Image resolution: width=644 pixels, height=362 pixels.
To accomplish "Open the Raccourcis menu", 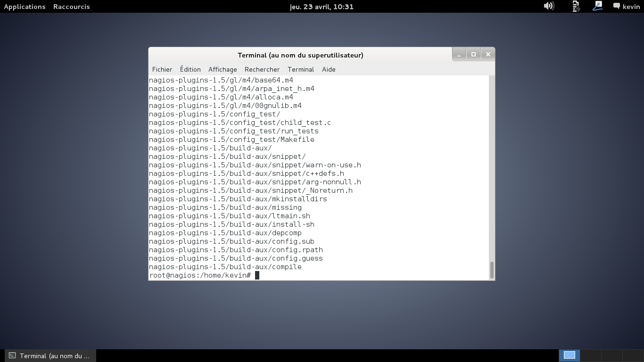I will [x=71, y=7].
